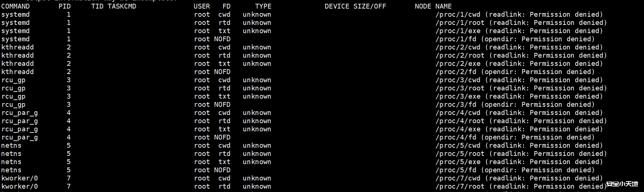The image size is (644, 192).
Task: Click the /proc/1/cwd path
Action: coord(458,15)
